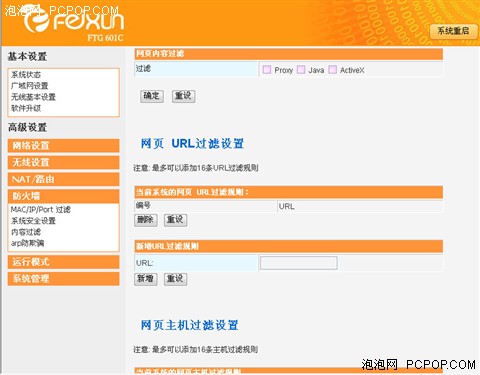Click the 高级设置 heading

(27, 127)
